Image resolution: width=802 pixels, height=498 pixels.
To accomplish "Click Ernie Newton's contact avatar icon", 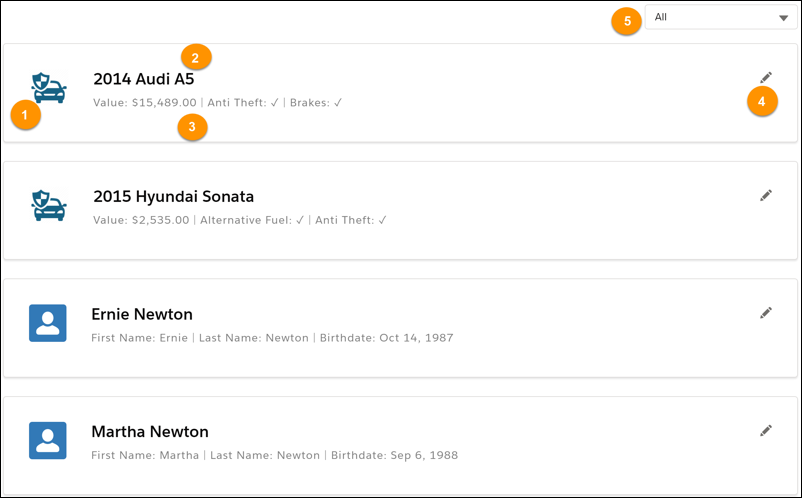I will (48, 323).
